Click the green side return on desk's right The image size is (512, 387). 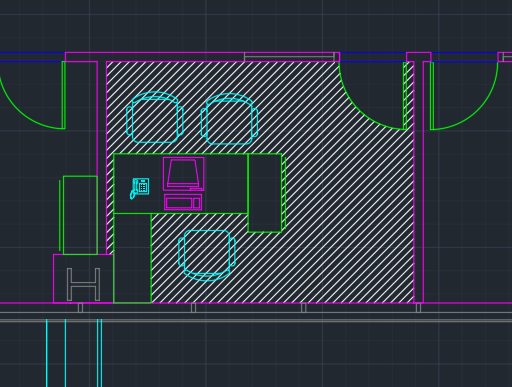point(265,193)
